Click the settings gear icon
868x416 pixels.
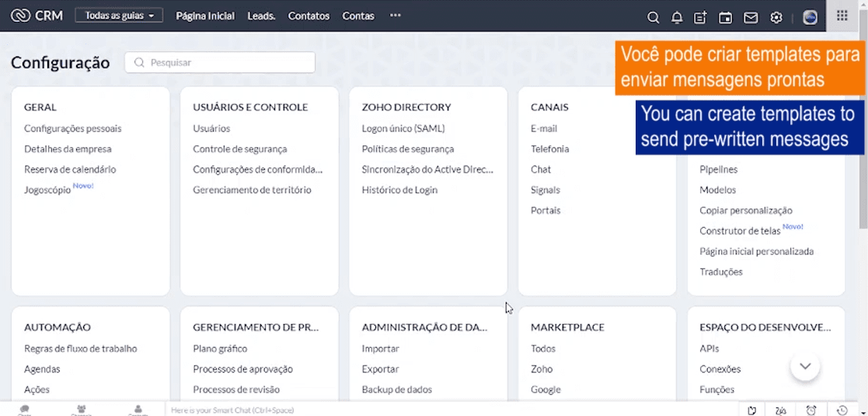(x=776, y=17)
